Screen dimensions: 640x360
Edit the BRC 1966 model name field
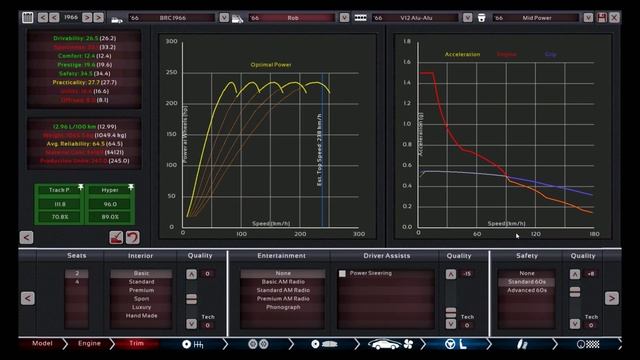(x=172, y=18)
